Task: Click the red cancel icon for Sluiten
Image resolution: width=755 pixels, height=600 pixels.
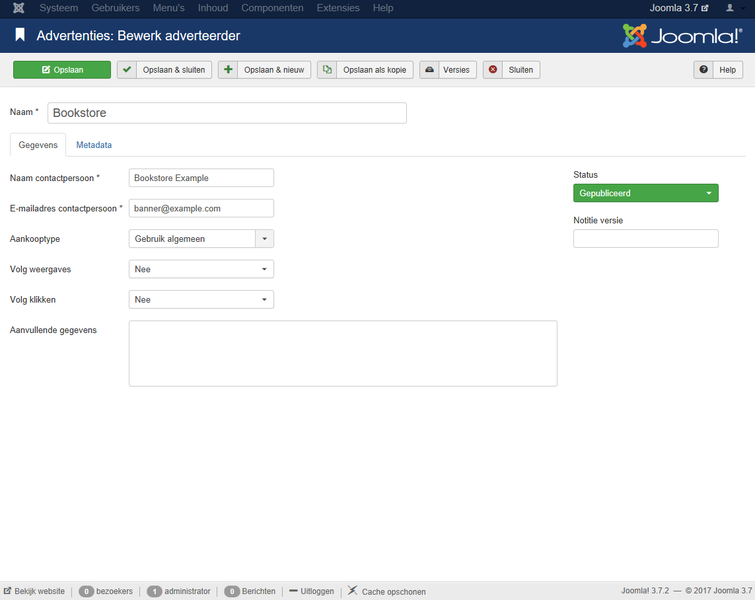Action: [493, 70]
